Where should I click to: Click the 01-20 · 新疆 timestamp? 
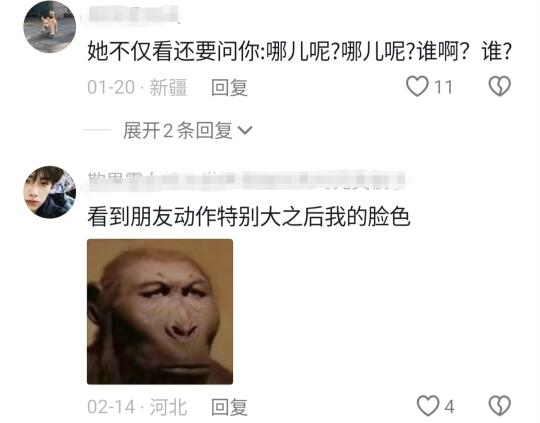coord(137,87)
